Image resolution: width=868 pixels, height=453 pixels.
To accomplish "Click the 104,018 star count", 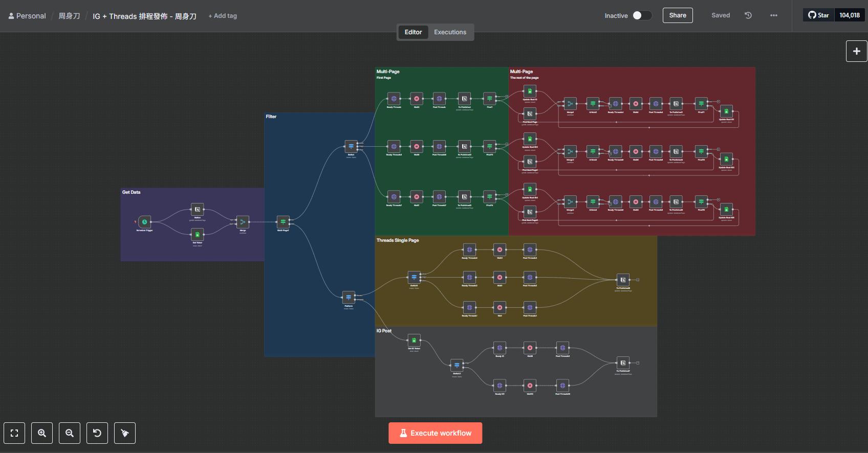I will tap(850, 15).
